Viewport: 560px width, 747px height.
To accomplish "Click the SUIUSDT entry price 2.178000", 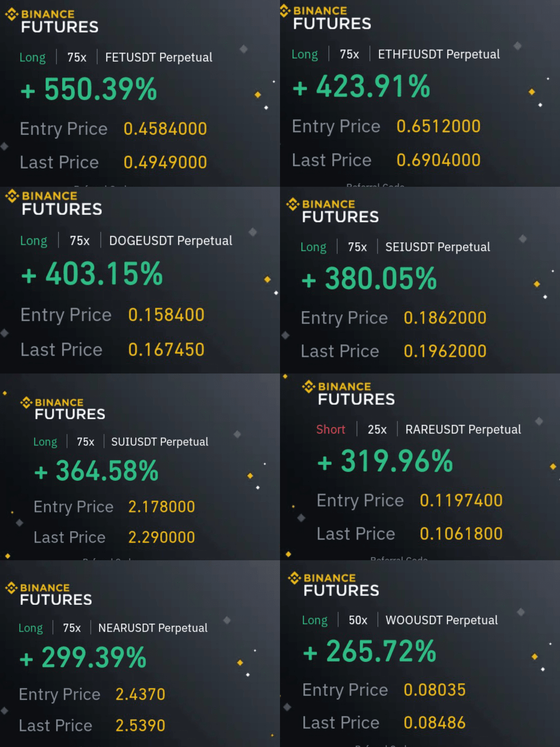I will (x=161, y=507).
